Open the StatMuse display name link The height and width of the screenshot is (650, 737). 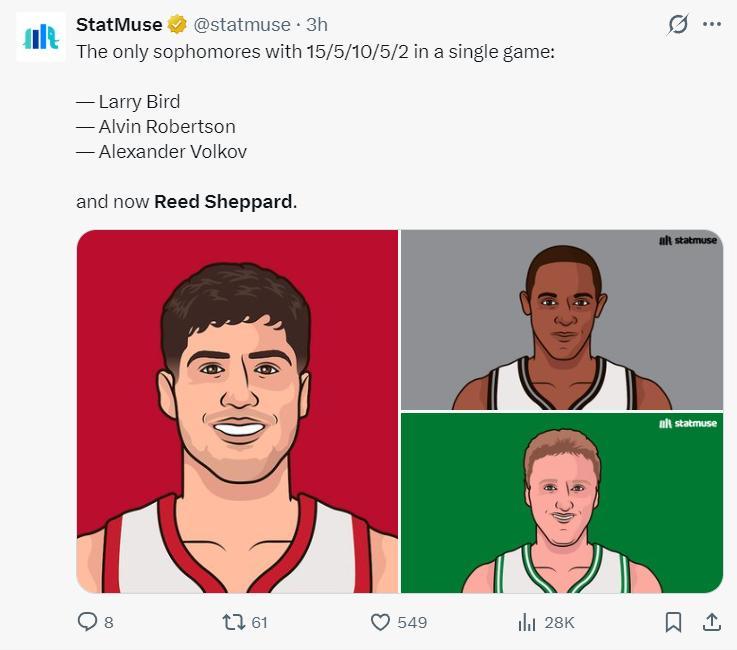coord(119,24)
